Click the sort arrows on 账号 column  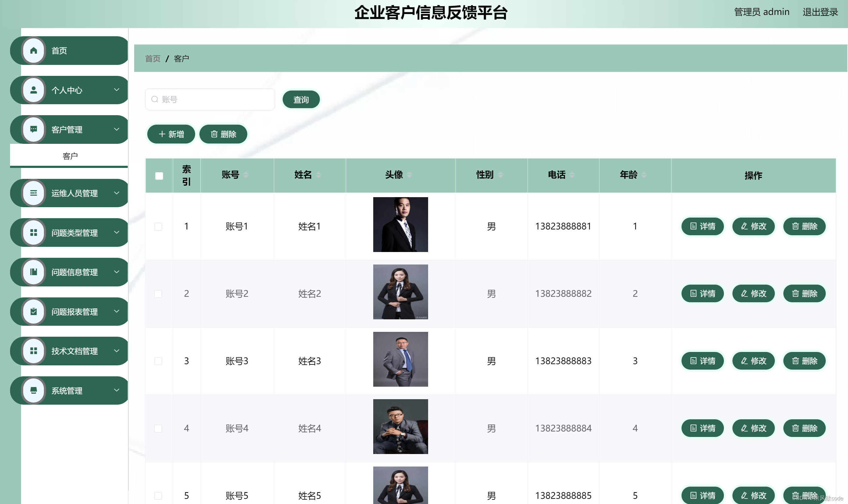(x=246, y=175)
